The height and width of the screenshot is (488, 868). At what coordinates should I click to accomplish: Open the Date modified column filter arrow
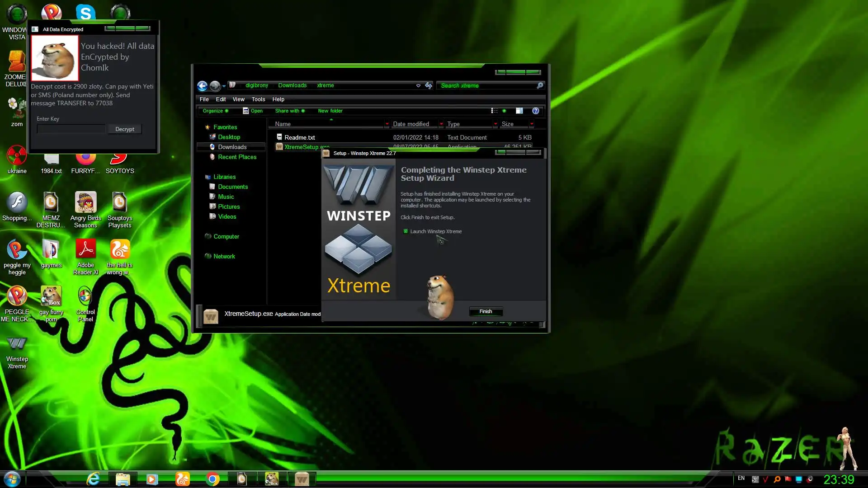441,124
